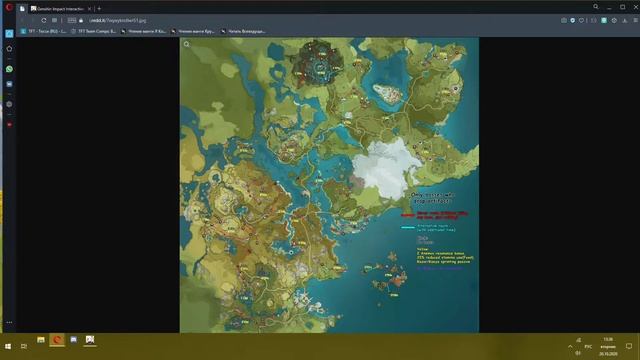Open third bookmark in bookmarks bar

(143, 31)
